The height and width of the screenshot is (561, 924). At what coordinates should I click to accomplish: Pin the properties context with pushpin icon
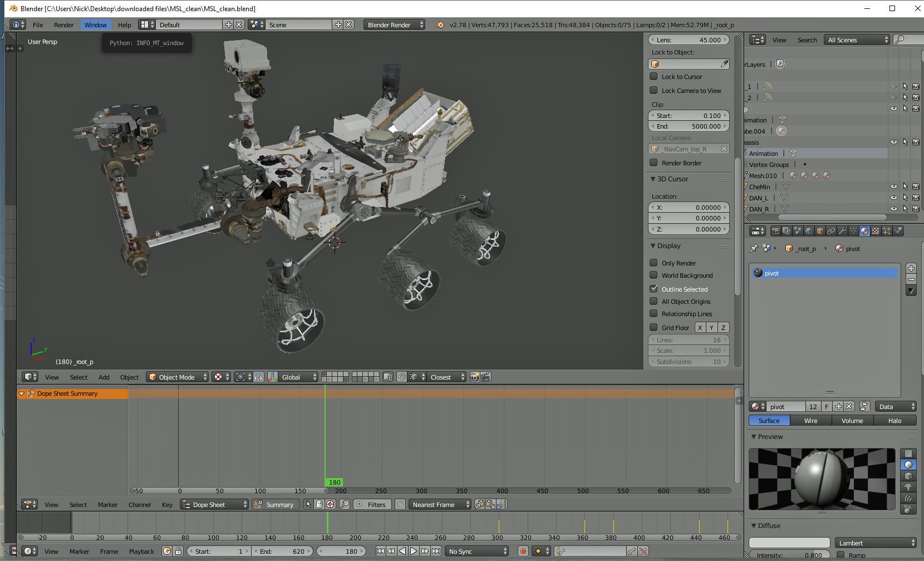click(x=754, y=248)
